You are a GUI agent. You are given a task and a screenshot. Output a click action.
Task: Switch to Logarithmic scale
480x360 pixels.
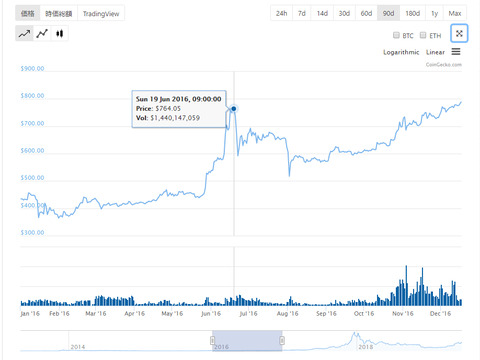401,52
